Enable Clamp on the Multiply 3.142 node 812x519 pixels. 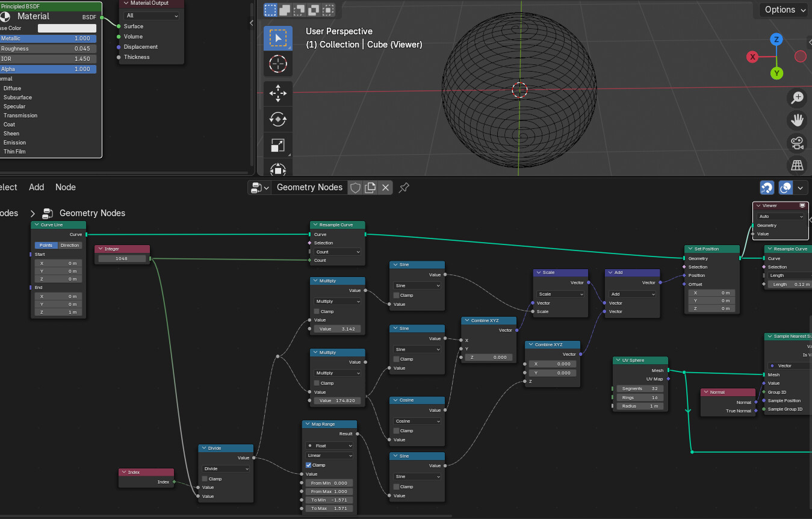[x=317, y=311]
